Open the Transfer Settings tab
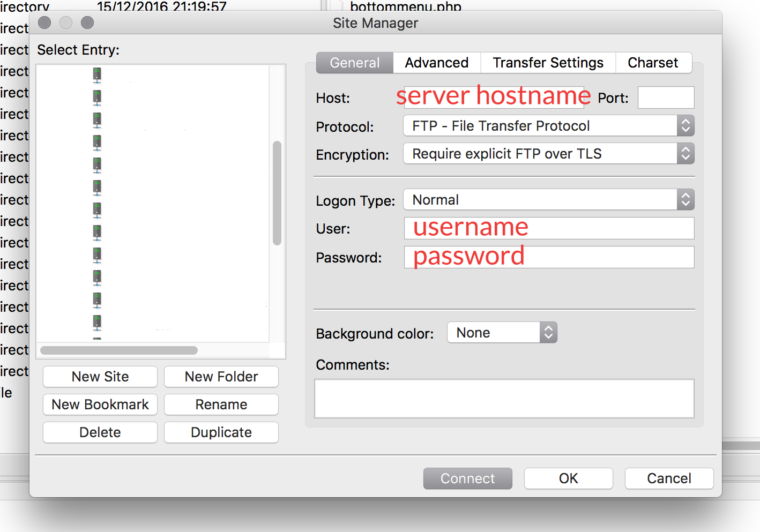This screenshot has width=760, height=532. [x=548, y=63]
